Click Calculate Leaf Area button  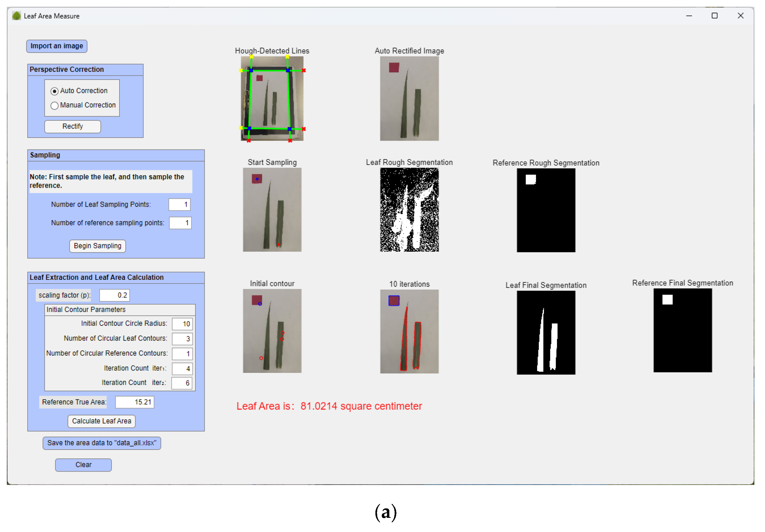[x=101, y=421]
